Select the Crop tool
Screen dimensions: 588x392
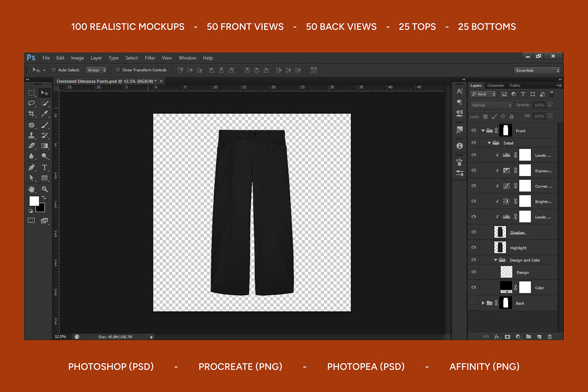coord(31,114)
